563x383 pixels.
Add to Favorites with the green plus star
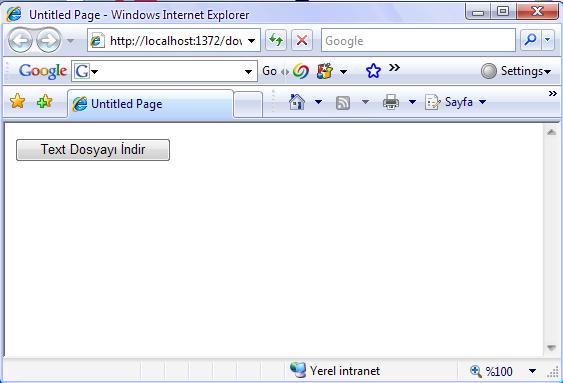click(x=45, y=102)
